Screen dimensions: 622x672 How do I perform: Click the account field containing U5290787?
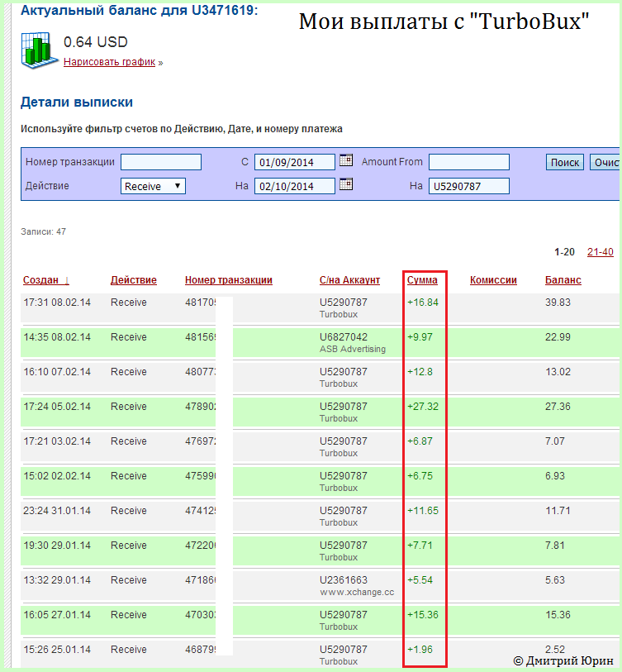coord(469,186)
